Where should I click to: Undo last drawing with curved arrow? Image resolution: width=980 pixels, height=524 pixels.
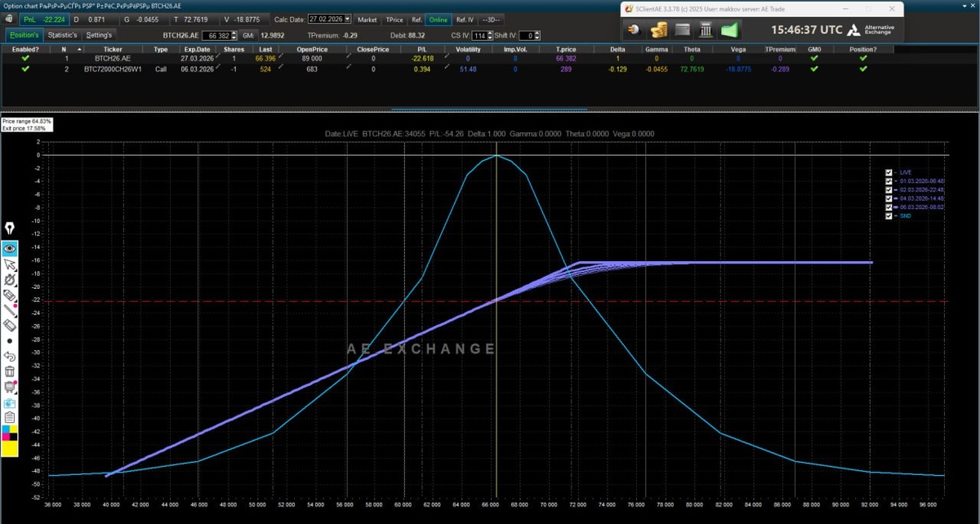point(10,356)
